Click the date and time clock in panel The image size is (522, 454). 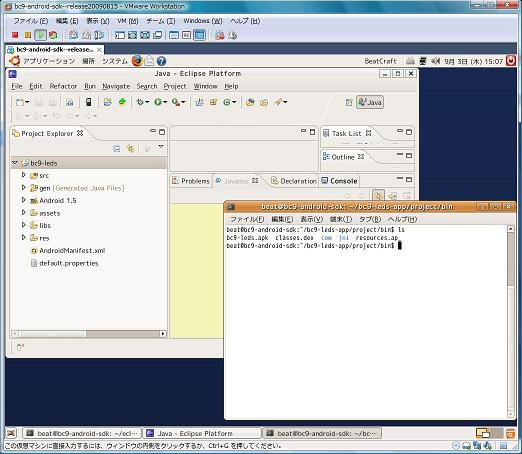click(473, 61)
